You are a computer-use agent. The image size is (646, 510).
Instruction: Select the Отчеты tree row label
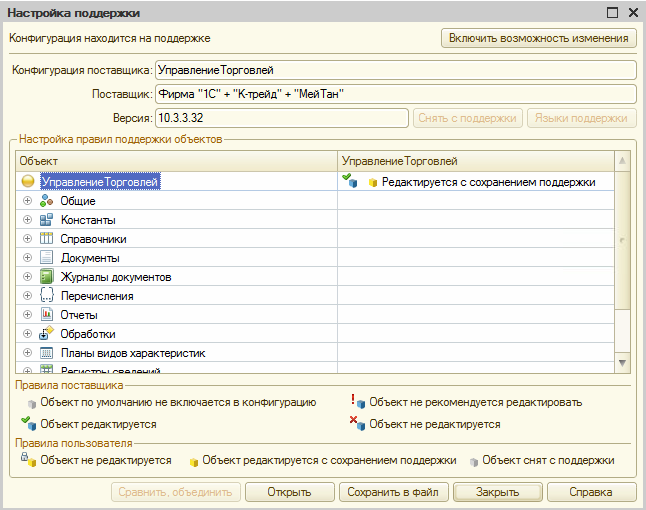[x=79, y=315]
